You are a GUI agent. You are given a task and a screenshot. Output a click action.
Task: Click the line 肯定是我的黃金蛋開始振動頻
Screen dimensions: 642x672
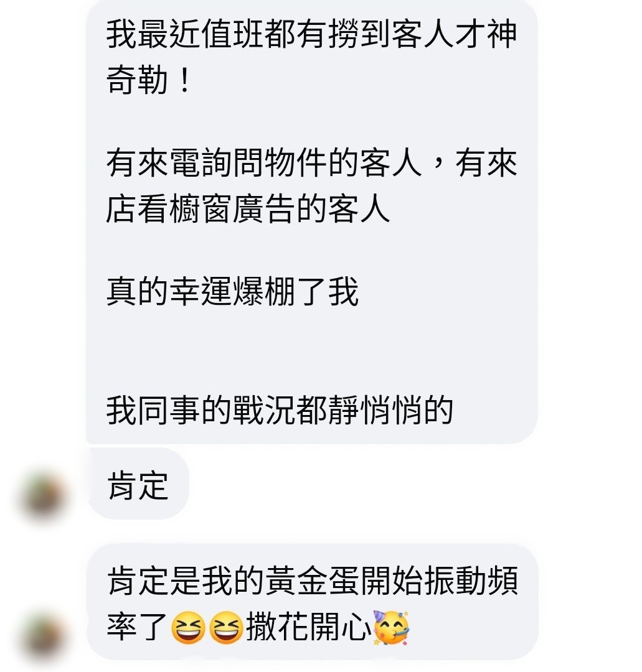point(313,581)
